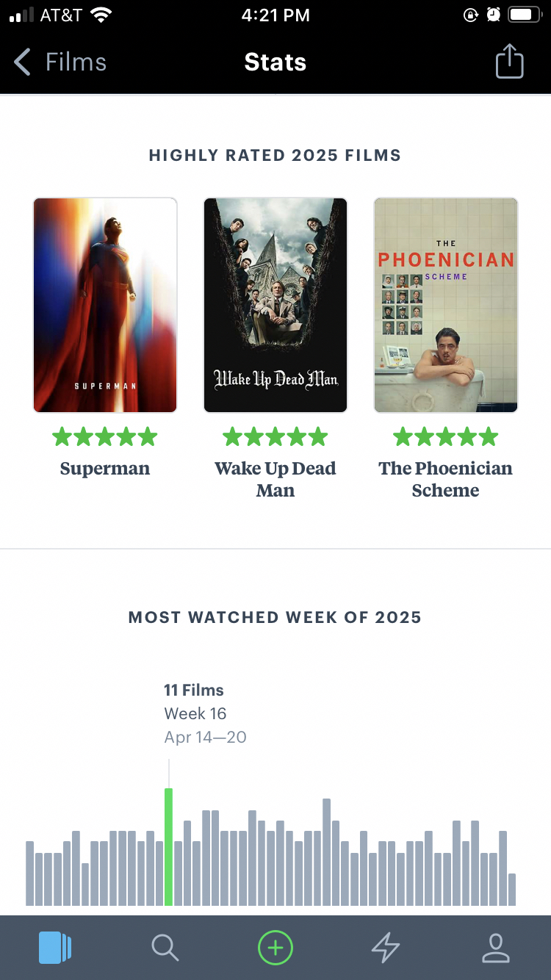Select the green Week 16 bar
This screenshot has height=980, width=551.
(168, 846)
